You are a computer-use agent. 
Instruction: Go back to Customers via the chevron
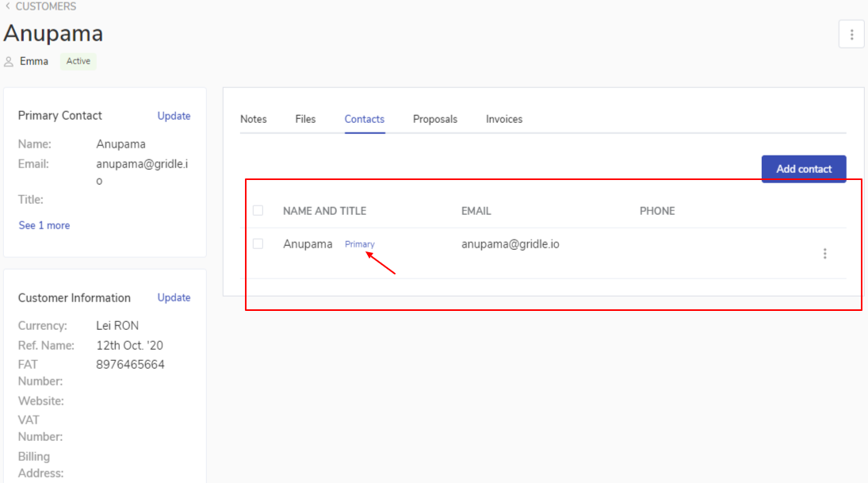coord(7,6)
